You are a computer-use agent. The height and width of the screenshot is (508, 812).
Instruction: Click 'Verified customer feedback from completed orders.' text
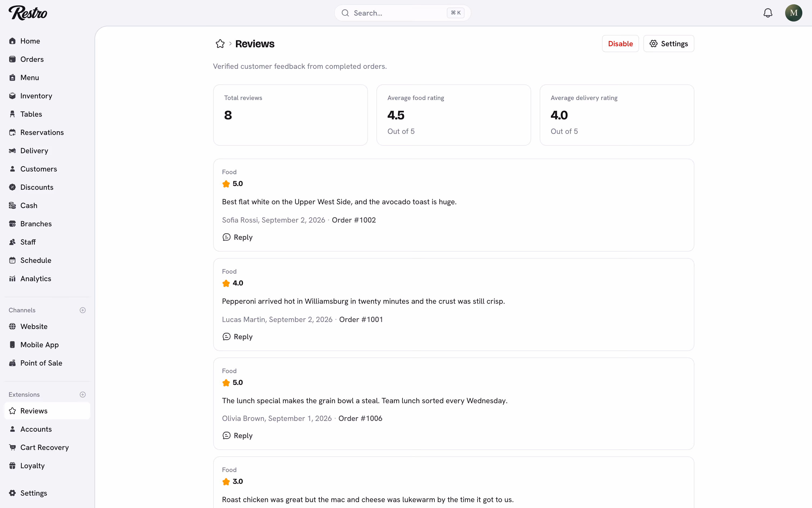[x=300, y=66]
